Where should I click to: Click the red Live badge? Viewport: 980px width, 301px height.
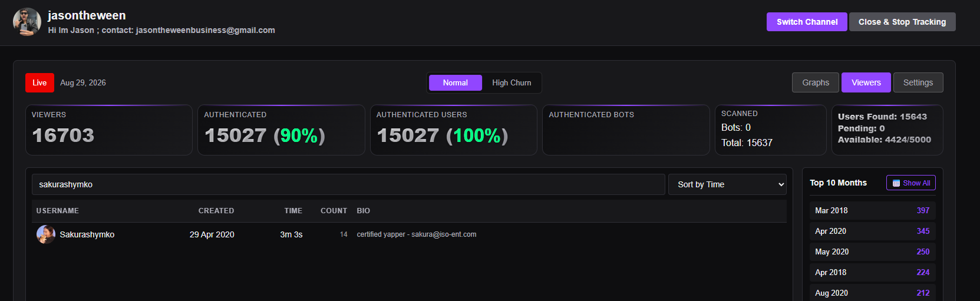(39, 83)
